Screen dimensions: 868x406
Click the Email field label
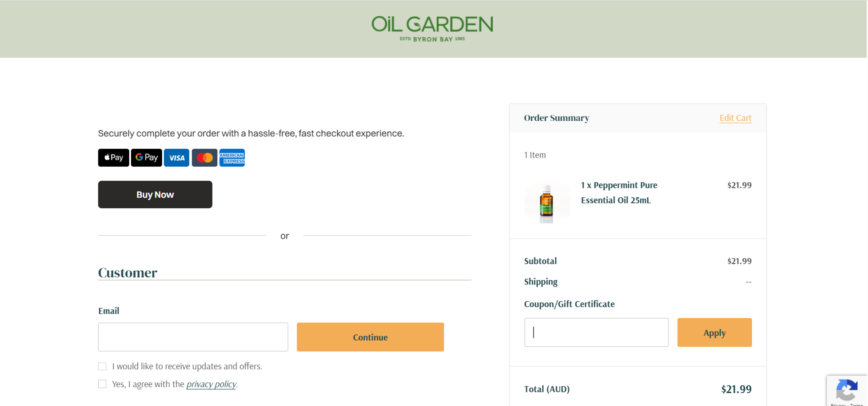coord(108,311)
